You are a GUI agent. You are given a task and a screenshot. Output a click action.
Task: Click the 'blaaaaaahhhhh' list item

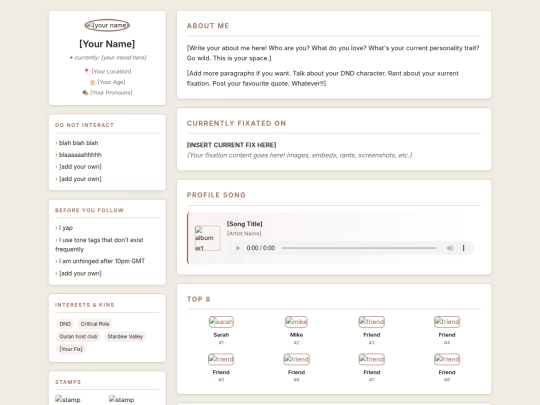coord(79,155)
